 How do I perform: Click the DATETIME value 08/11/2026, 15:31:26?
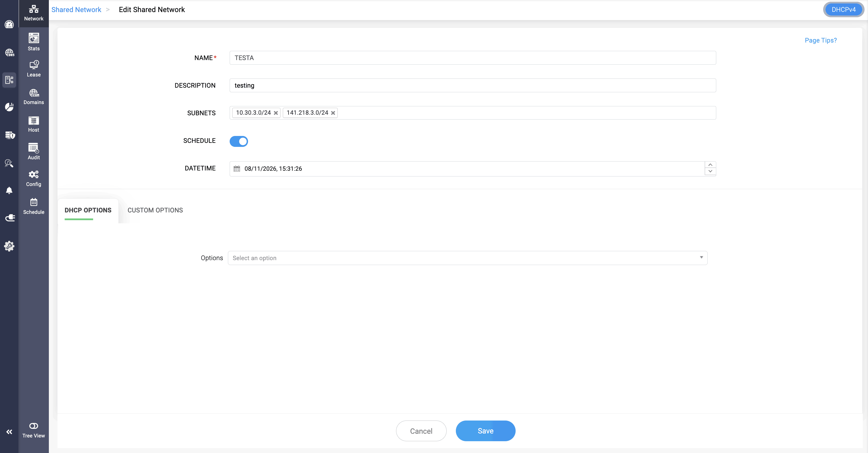point(273,168)
